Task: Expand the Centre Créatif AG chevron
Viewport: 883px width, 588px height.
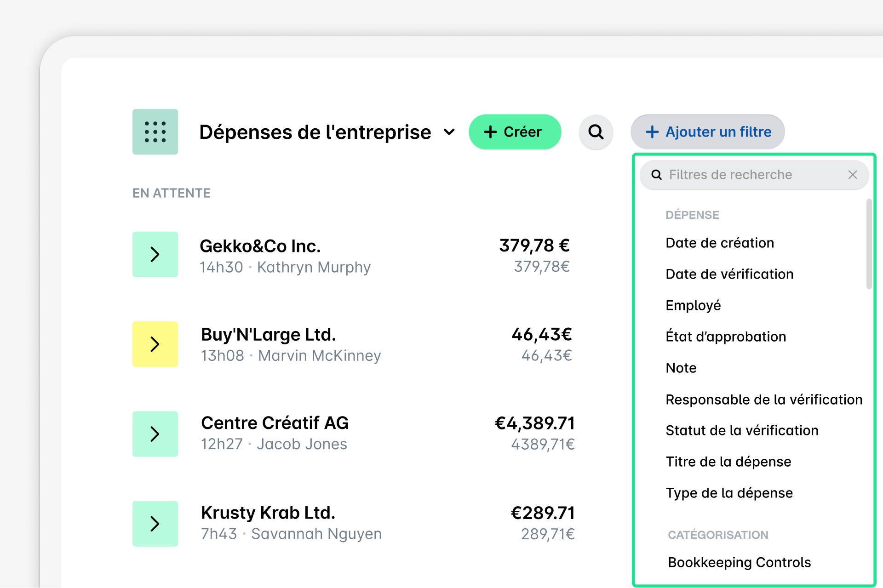Action: tap(155, 434)
